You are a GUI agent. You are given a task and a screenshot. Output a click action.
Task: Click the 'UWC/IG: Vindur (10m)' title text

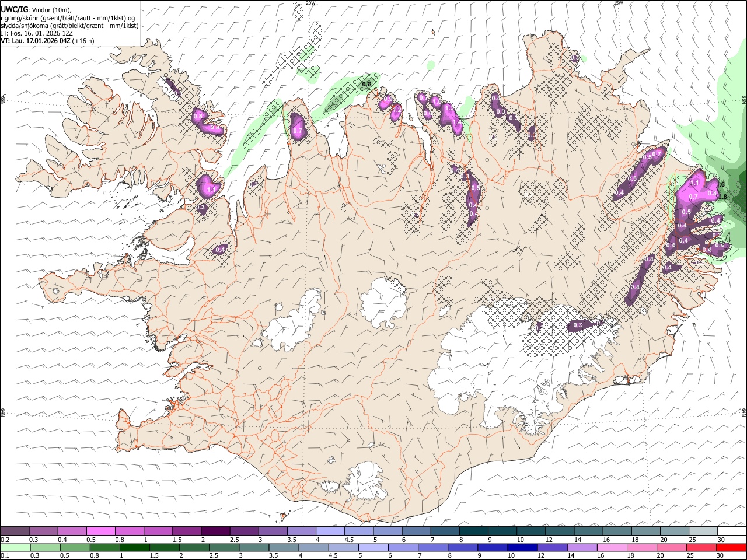pos(36,9)
